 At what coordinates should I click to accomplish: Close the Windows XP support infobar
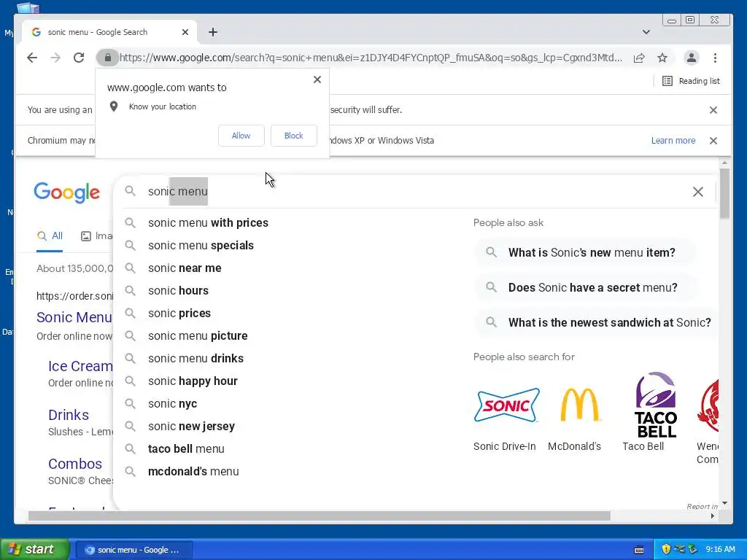coord(713,141)
